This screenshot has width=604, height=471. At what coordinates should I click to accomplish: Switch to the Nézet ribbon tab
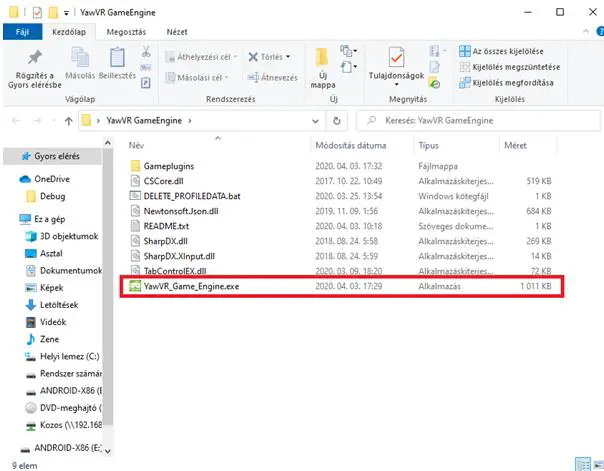[x=177, y=32]
